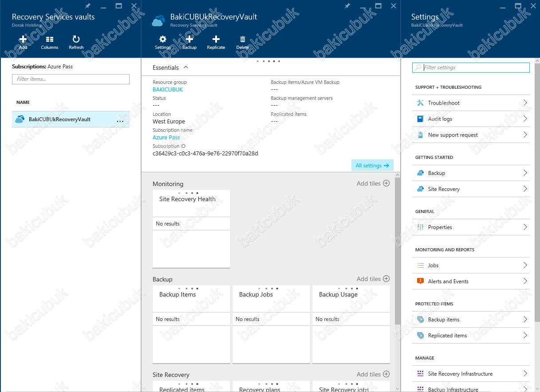Open Audit logs in settings
540x392 pixels.
click(471, 119)
